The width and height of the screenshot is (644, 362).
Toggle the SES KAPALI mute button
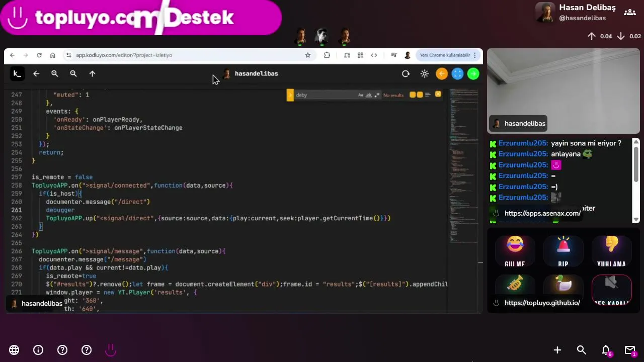pyautogui.click(x=611, y=291)
